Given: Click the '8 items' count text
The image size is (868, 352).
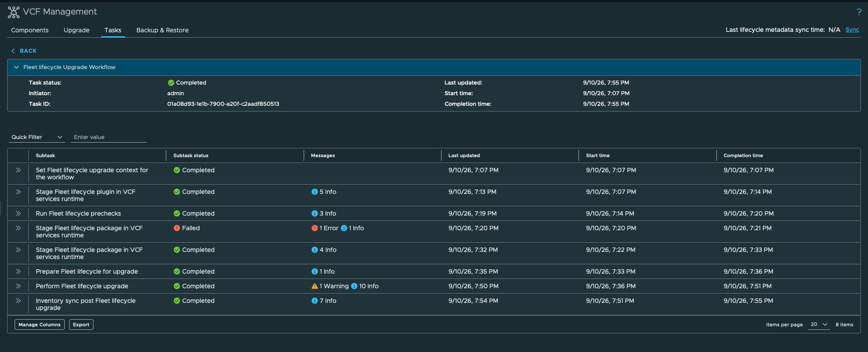Looking at the screenshot, I should coord(844,325).
